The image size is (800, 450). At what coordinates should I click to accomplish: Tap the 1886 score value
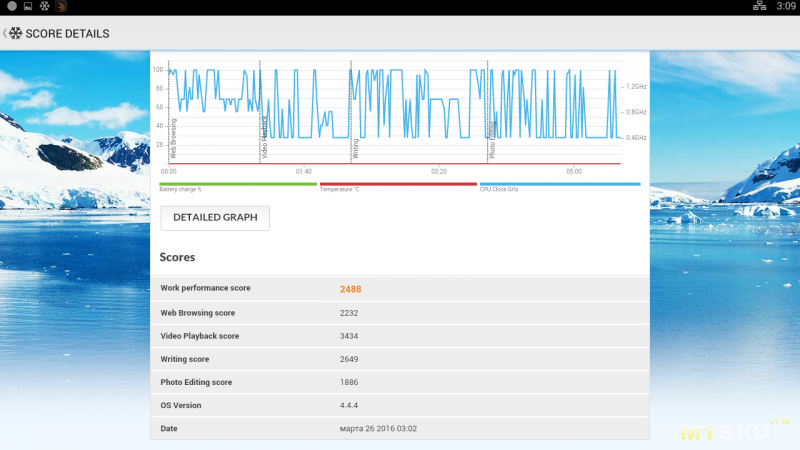tap(349, 382)
